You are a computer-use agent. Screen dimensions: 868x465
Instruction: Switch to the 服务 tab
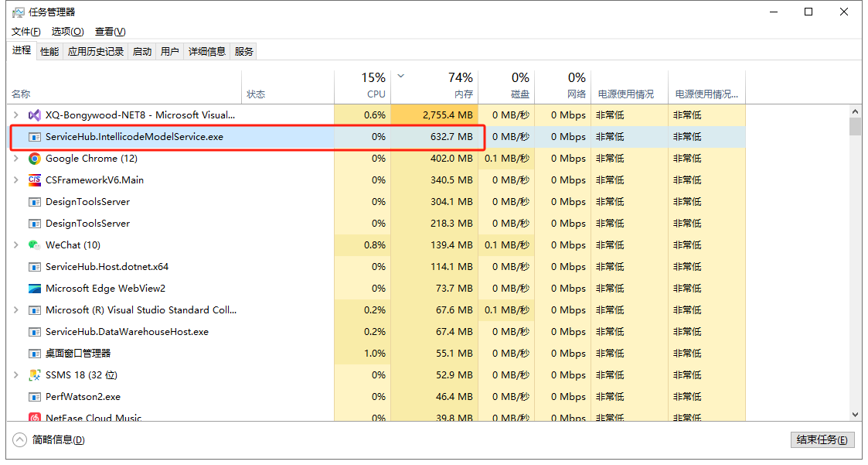click(243, 52)
